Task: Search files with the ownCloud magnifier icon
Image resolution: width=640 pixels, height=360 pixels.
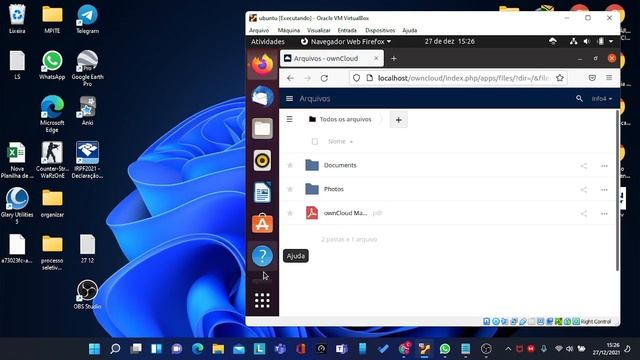Action: 579,98
